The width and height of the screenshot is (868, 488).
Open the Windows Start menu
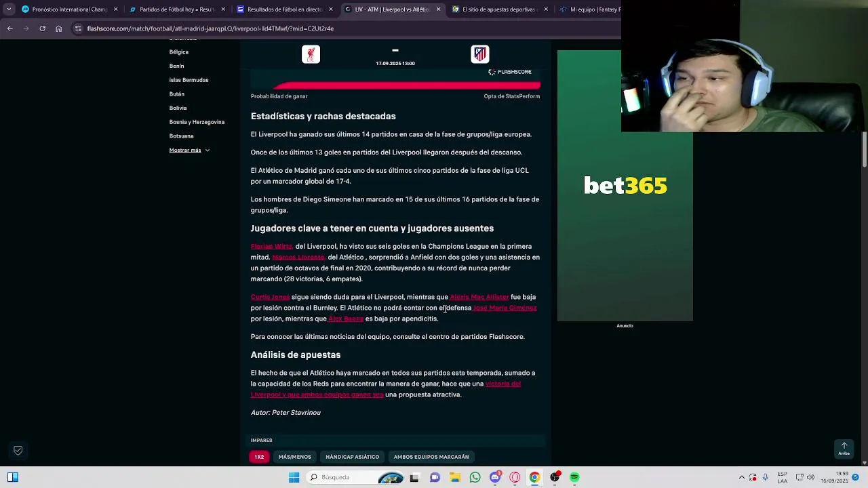[x=294, y=477]
